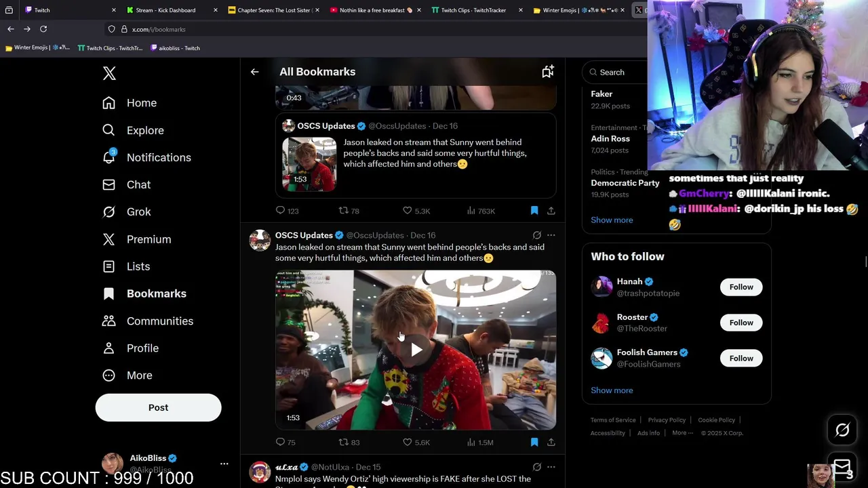Repost the post with 83 reposts
The width and height of the screenshot is (868, 488).
tap(349, 442)
